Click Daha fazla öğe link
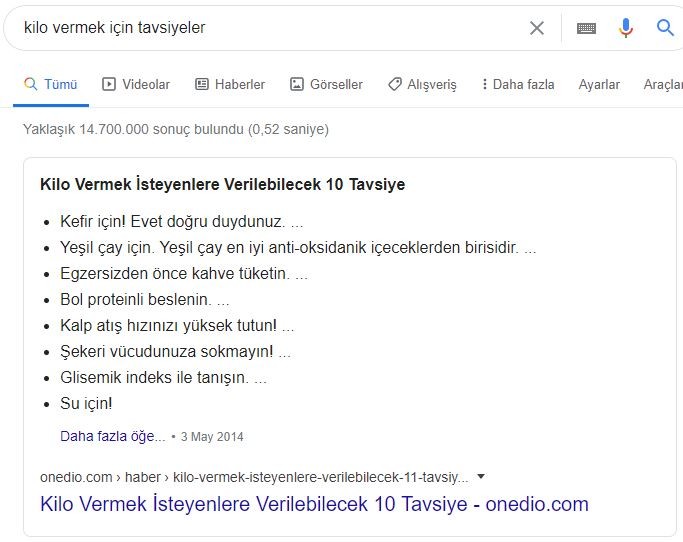This screenshot has height=542, width=683. [x=113, y=436]
